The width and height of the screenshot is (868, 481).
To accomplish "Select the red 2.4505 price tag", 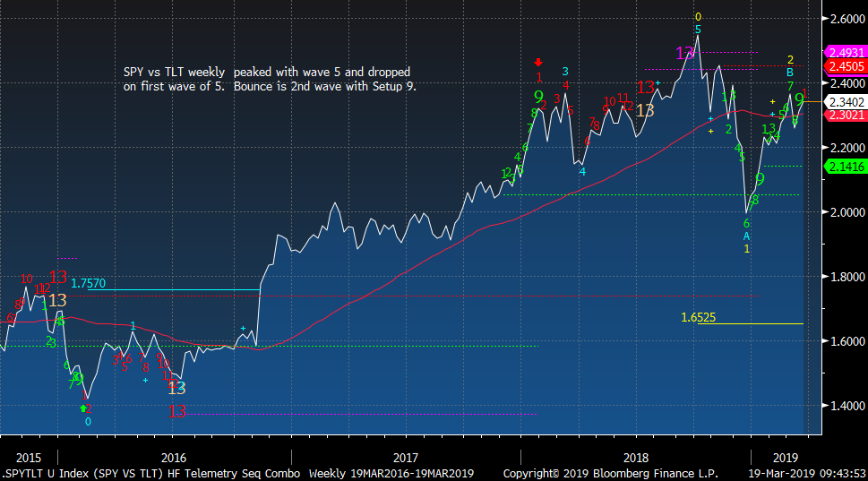I will (846, 66).
